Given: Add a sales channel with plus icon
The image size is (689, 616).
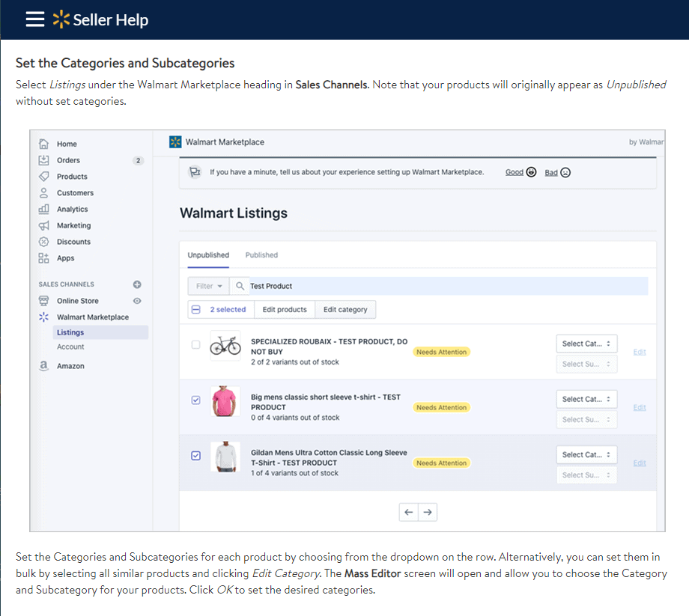Looking at the screenshot, I should coord(137,284).
